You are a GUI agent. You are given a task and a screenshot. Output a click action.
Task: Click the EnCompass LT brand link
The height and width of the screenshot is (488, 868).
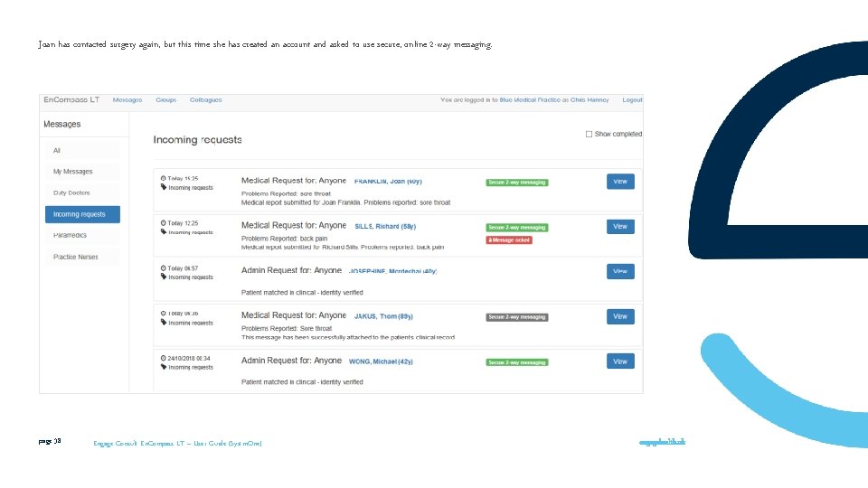click(71, 99)
